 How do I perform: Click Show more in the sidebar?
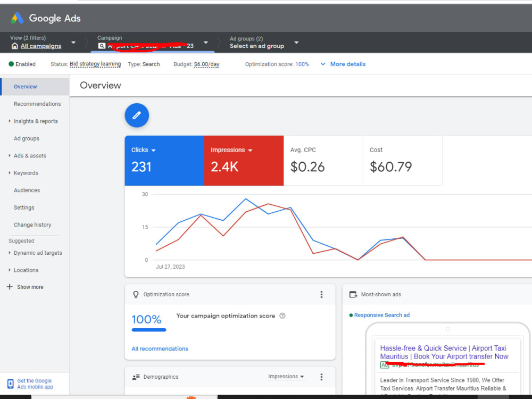click(x=30, y=287)
